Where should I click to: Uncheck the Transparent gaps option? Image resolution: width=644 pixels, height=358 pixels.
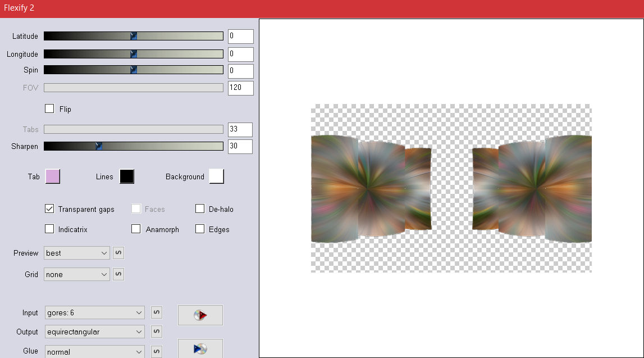tap(49, 209)
